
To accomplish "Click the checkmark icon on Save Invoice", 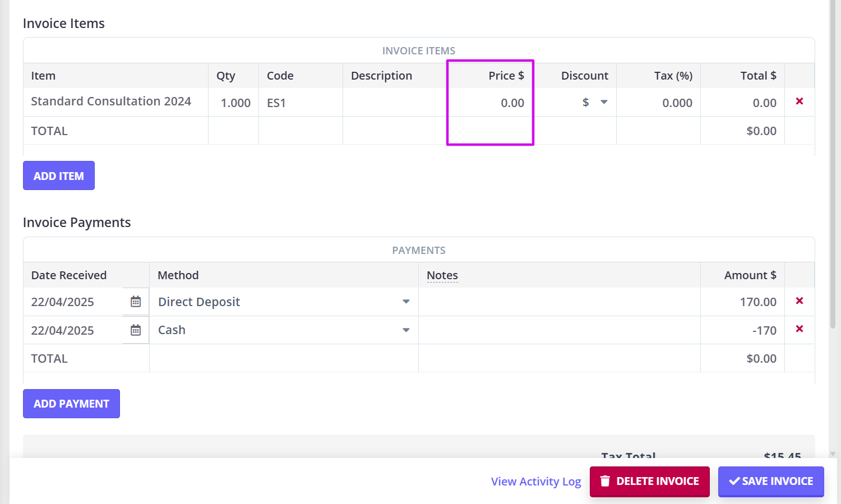I will 734,481.
